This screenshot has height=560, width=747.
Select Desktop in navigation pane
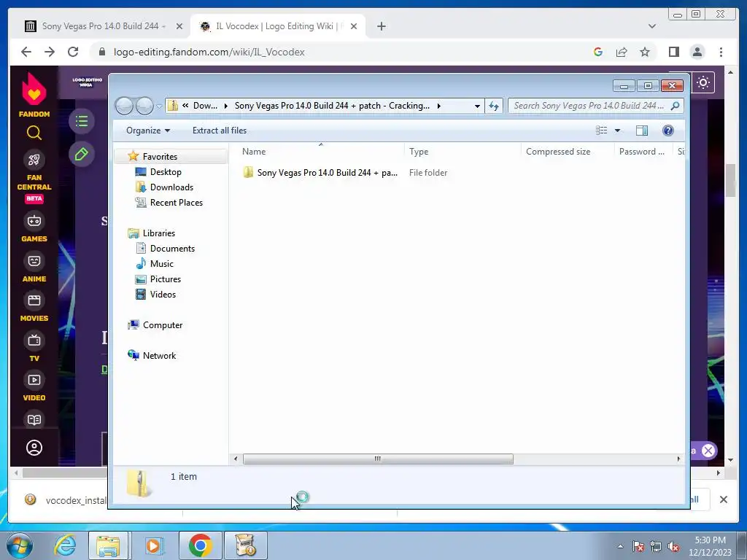click(x=166, y=172)
